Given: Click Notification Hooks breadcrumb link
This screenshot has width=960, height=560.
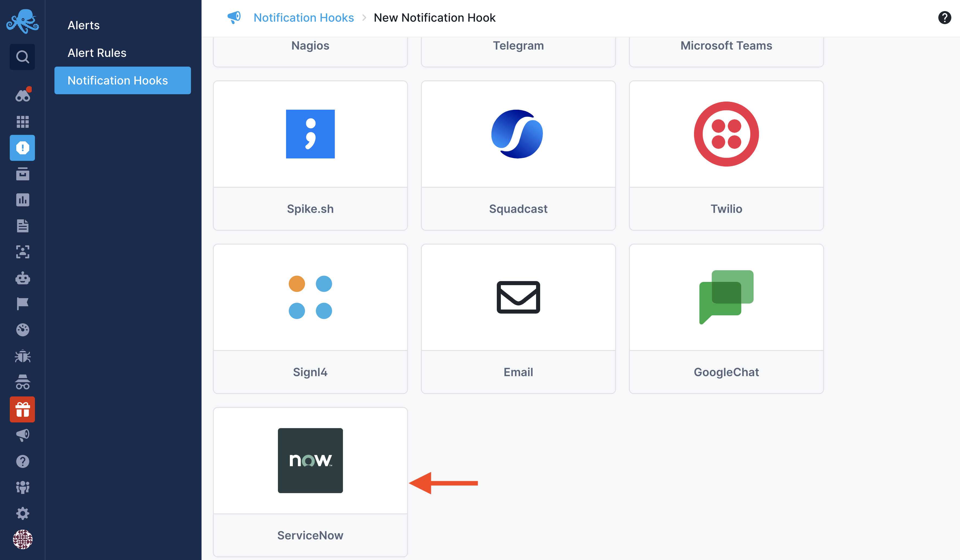Looking at the screenshot, I should [304, 18].
